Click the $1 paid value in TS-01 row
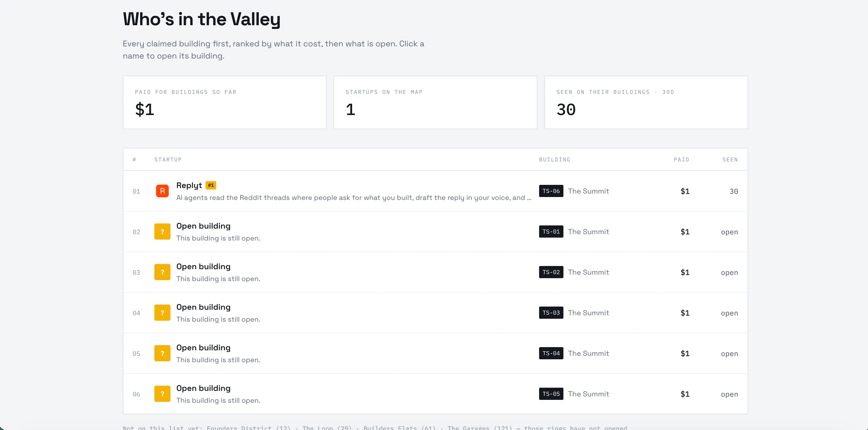Screen dimensions: 868x430 (x=685, y=232)
